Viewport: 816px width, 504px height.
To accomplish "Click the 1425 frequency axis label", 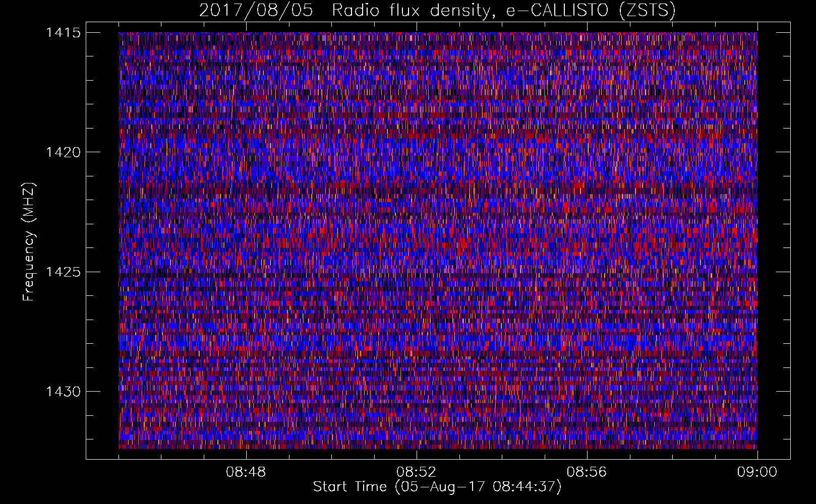I will coord(63,272).
